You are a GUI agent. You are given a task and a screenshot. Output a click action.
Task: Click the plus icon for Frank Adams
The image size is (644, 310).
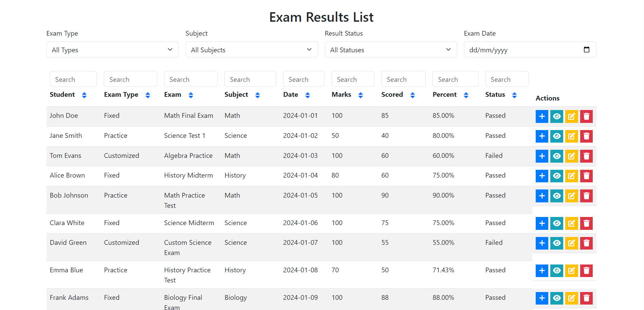point(542,298)
